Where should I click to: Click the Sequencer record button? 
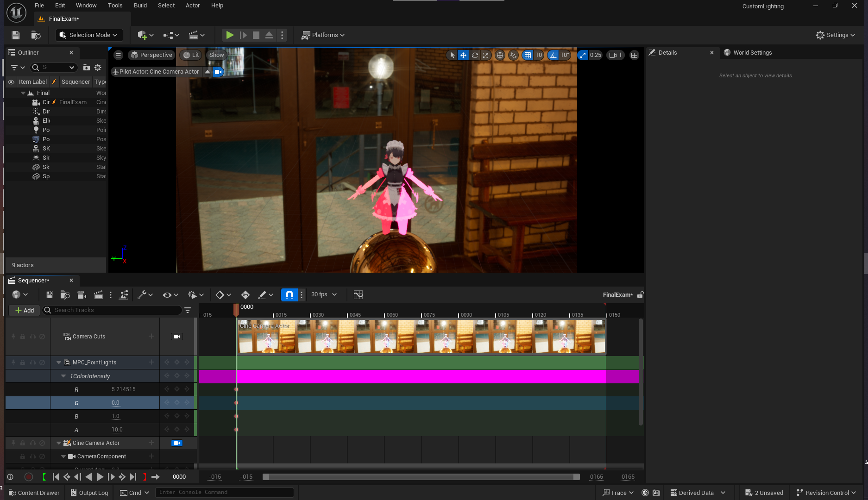pos(29,477)
